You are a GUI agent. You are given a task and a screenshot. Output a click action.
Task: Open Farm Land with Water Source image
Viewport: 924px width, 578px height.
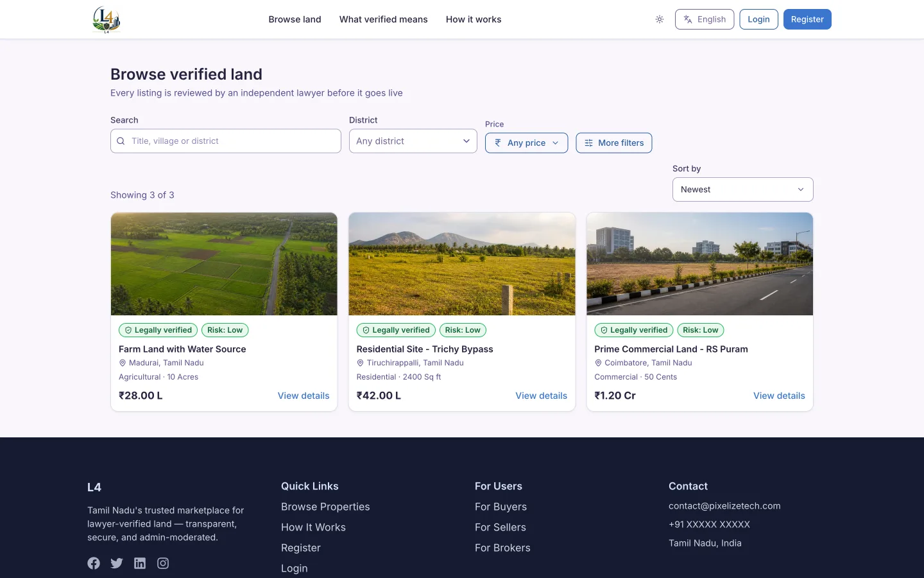click(x=224, y=264)
